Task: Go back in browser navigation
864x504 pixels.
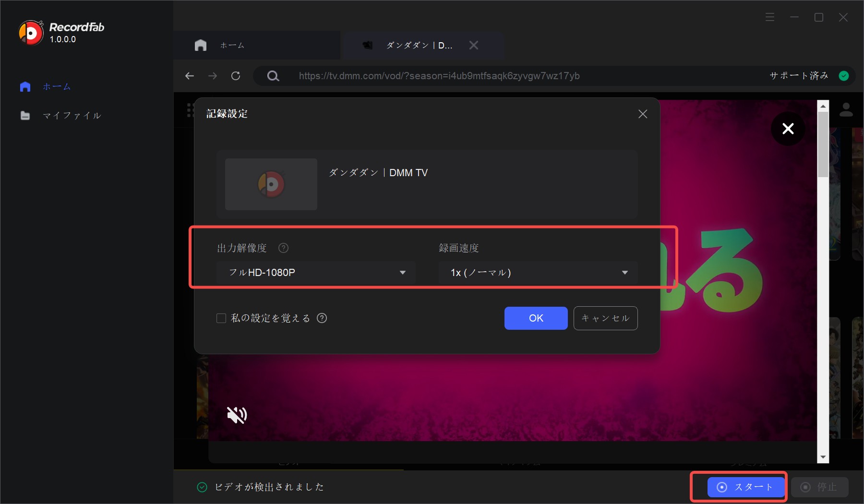Action: coord(190,76)
